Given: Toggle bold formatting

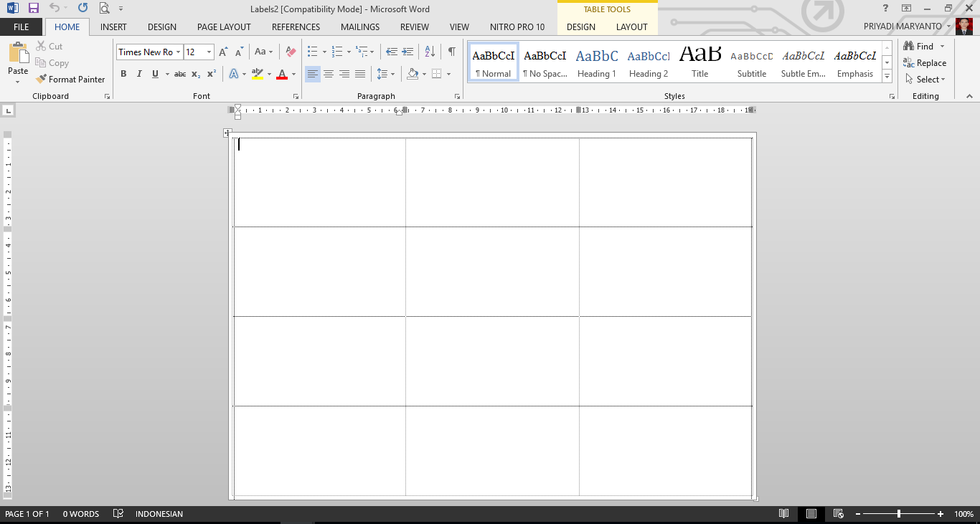Looking at the screenshot, I should click(x=123, y=73).
